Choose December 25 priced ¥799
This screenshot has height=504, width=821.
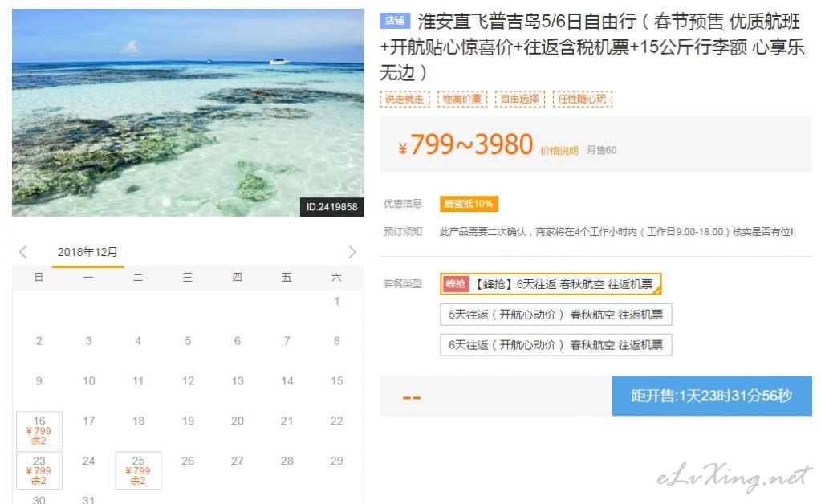[138, 470]
